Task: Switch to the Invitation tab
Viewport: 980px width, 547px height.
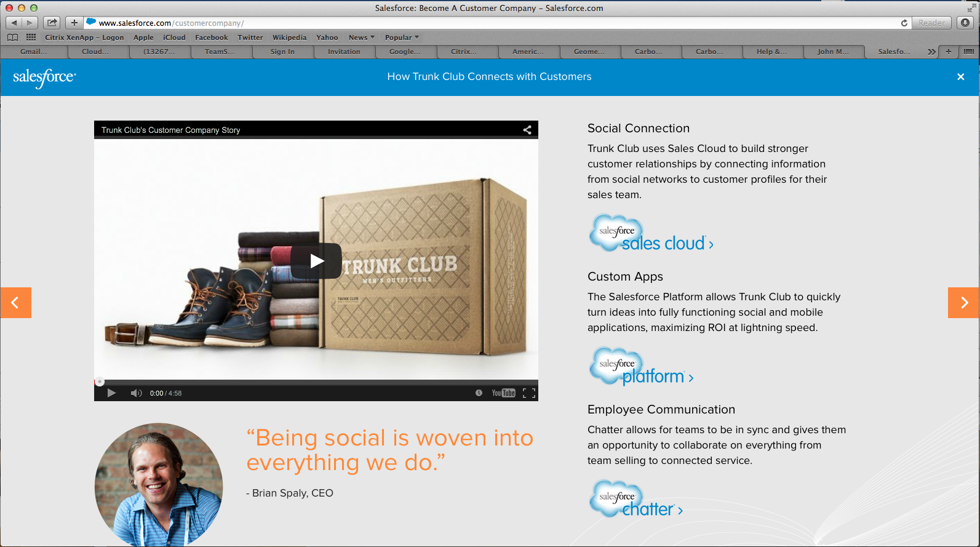Action: point(344,52)
